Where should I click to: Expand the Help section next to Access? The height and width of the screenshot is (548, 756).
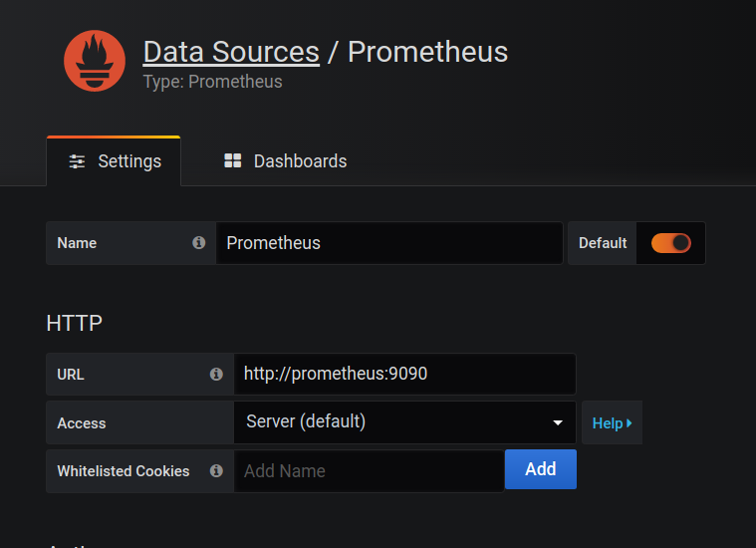coord(612,423)
